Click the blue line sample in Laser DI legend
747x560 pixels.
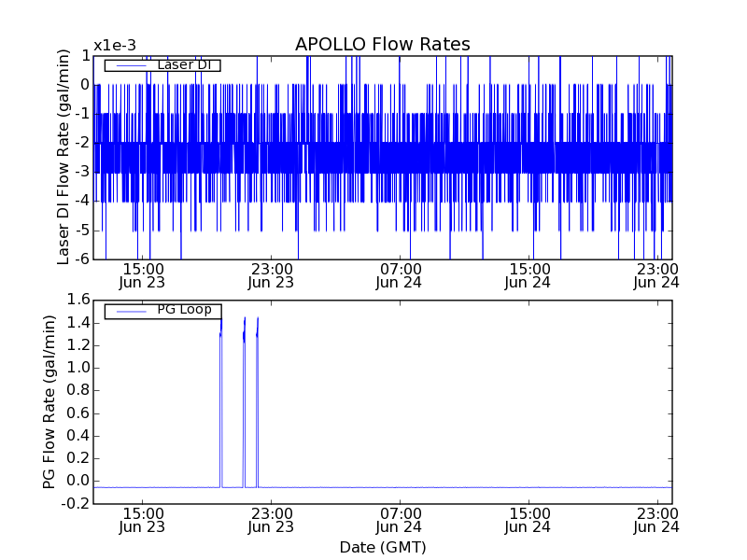coord(130,65)
